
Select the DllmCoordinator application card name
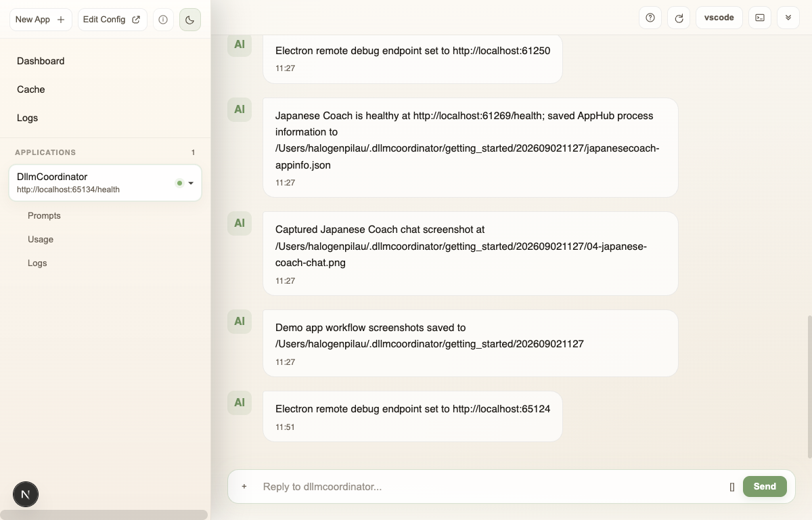(x=52, y=177)
